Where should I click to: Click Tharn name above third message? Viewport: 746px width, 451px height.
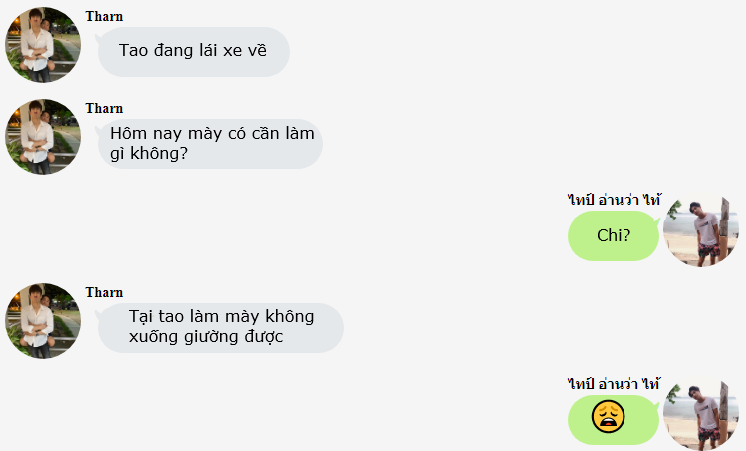click(104, 293)
